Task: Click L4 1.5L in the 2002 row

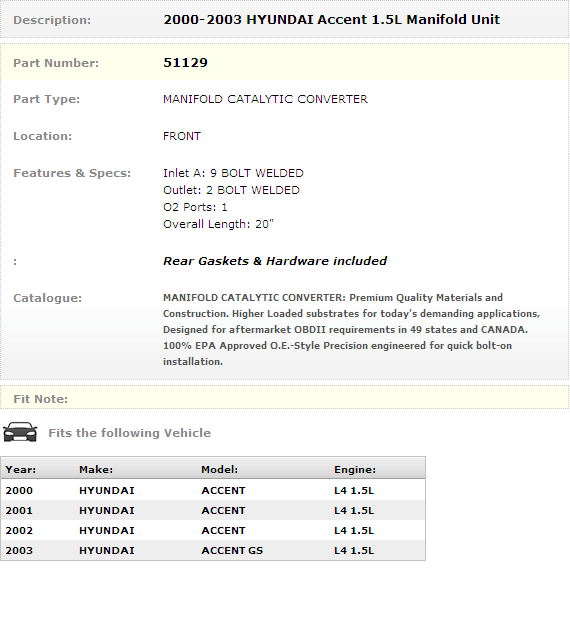Action: pos(354,531)
